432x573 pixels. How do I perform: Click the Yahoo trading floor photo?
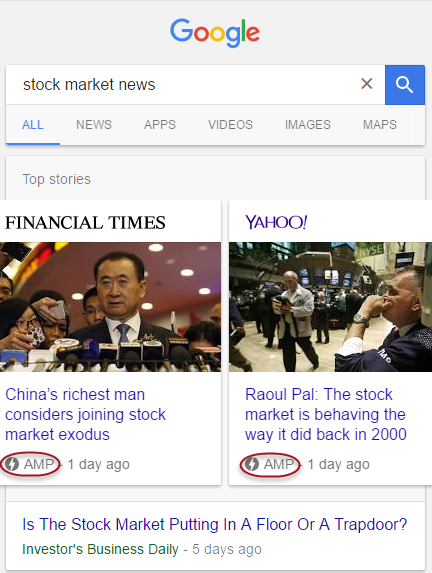[x=330, y=307]
